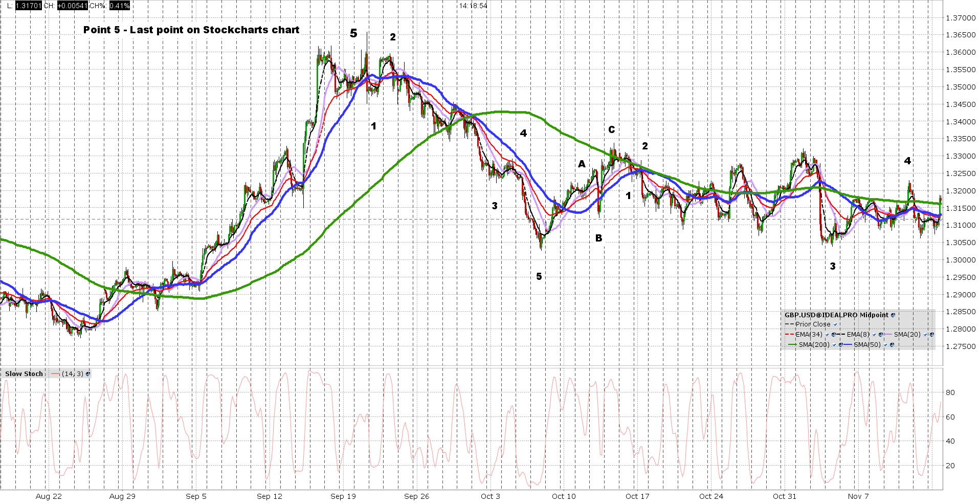The width and height of the screenshot is (980, 504).
Task: Click the settings globe beside GBP.USD@IDEALPRO Midpoint
Action: click(x=893, y=315)
